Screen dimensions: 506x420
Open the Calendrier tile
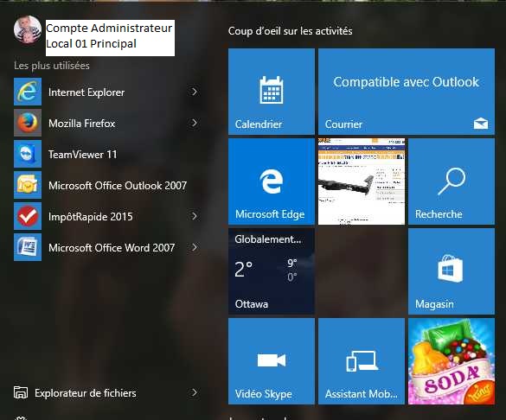[272, 92]
